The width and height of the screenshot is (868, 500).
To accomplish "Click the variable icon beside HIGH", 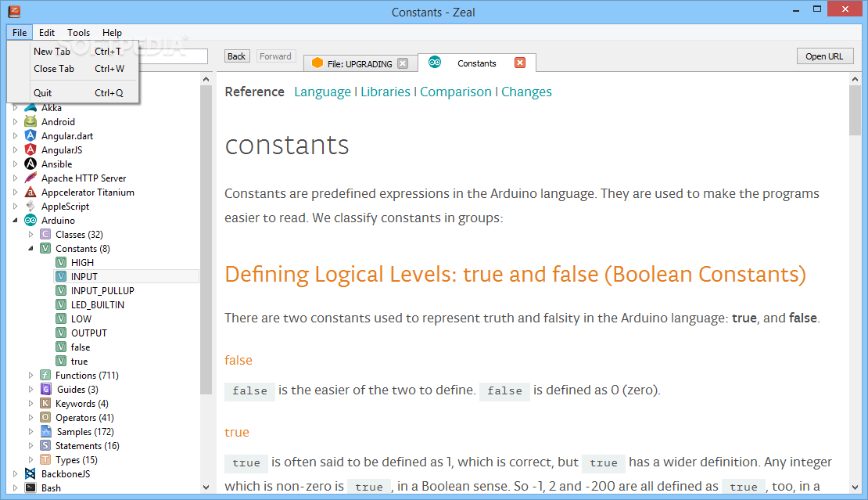I will tap(61, 262).
